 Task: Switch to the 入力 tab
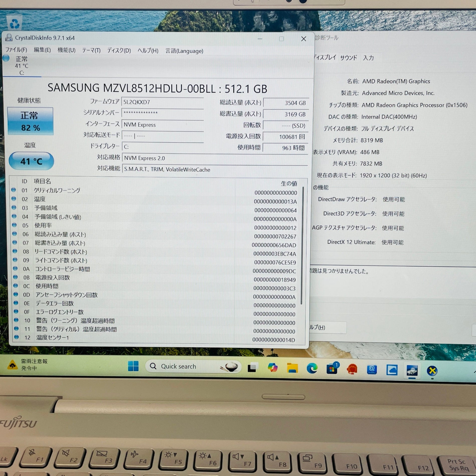(368, 58)
